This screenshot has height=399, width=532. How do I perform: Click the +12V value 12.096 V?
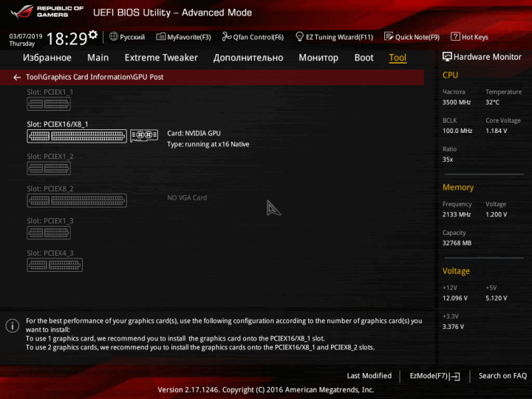[455, 299]
